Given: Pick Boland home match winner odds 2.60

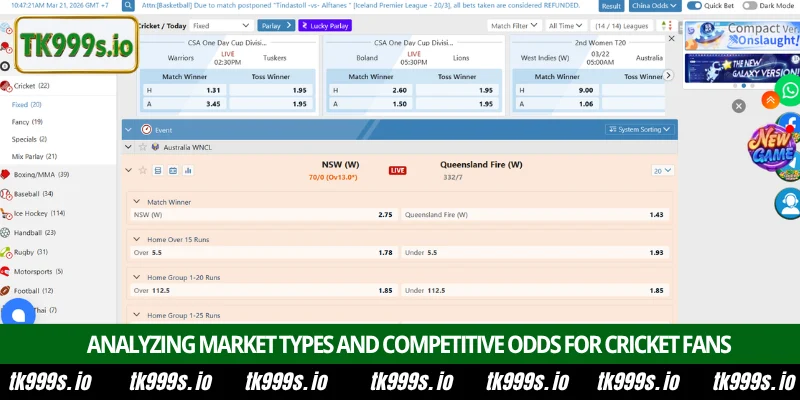Looking at the screenshot, I should click(370, 90).
